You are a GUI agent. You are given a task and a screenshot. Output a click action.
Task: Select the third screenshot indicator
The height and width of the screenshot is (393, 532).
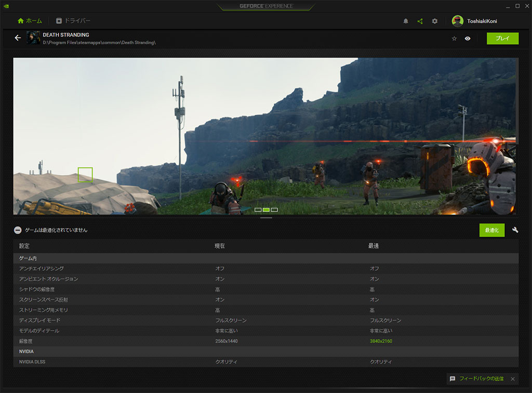pyautogui.click(x=274, y=209)
